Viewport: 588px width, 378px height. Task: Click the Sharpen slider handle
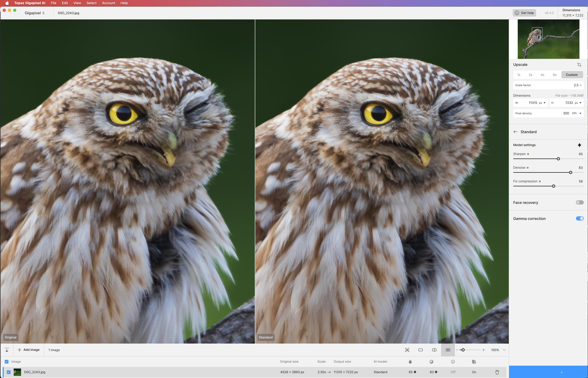pos(558,159)
